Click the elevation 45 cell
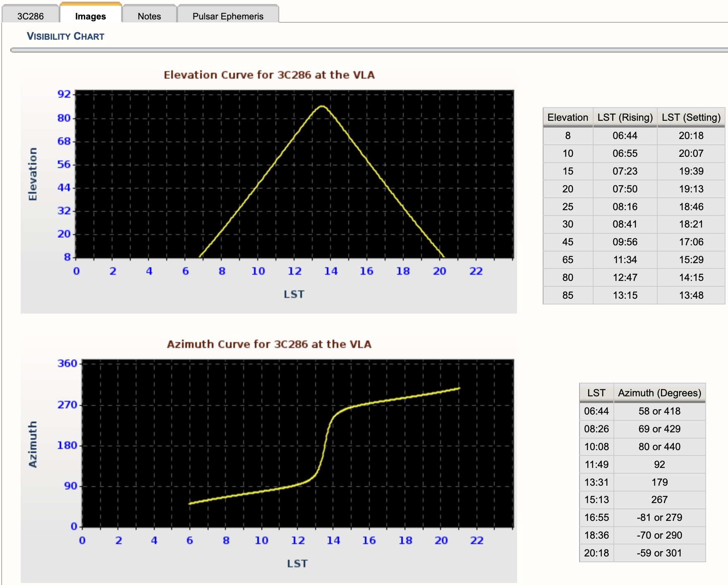 [568, 242]
